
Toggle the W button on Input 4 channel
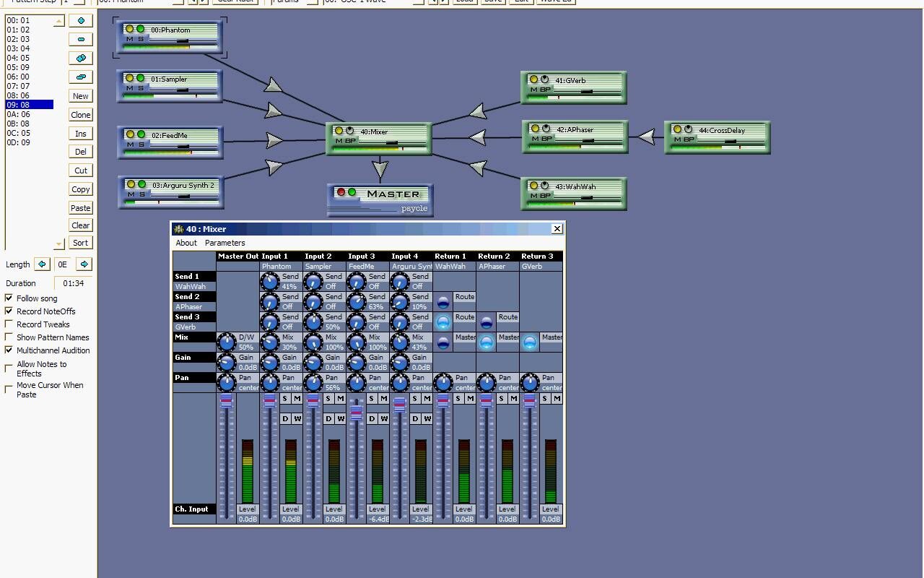(427, 419)
